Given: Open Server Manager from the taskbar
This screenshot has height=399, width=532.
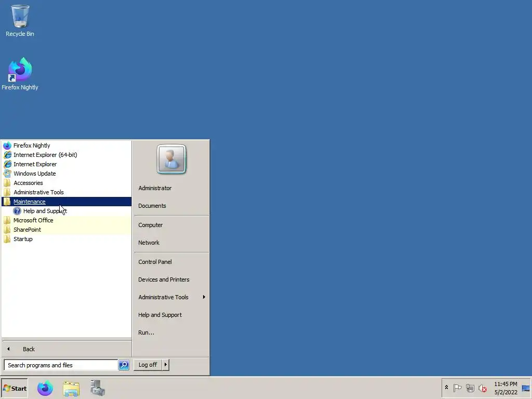Looking at the screenshot, I should tap(97, 388).
